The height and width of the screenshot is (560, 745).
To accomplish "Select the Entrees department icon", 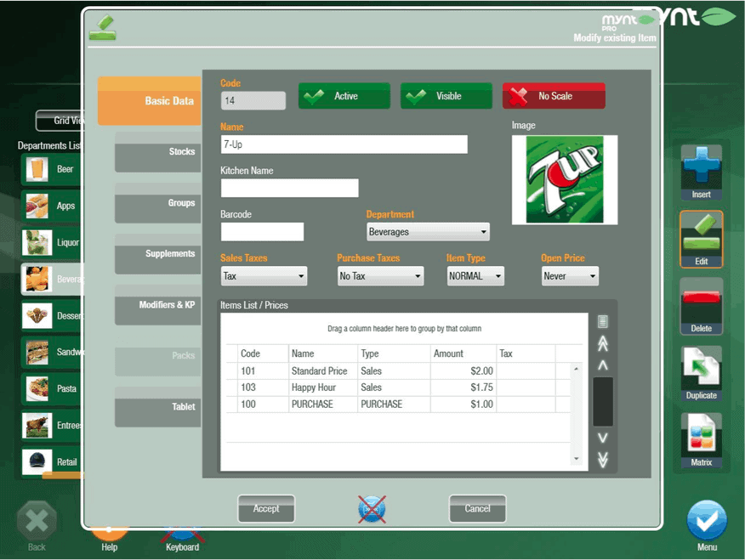I will coord(37,425).
